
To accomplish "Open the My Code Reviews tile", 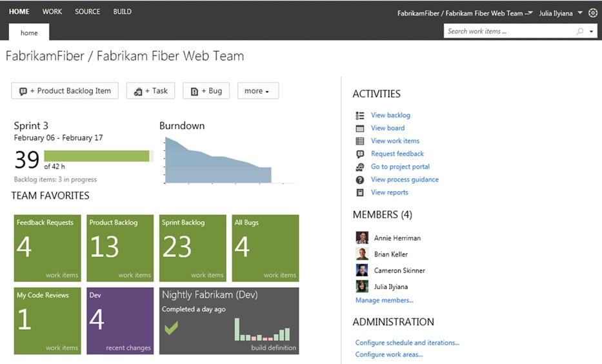I will [x=48, y=321].
